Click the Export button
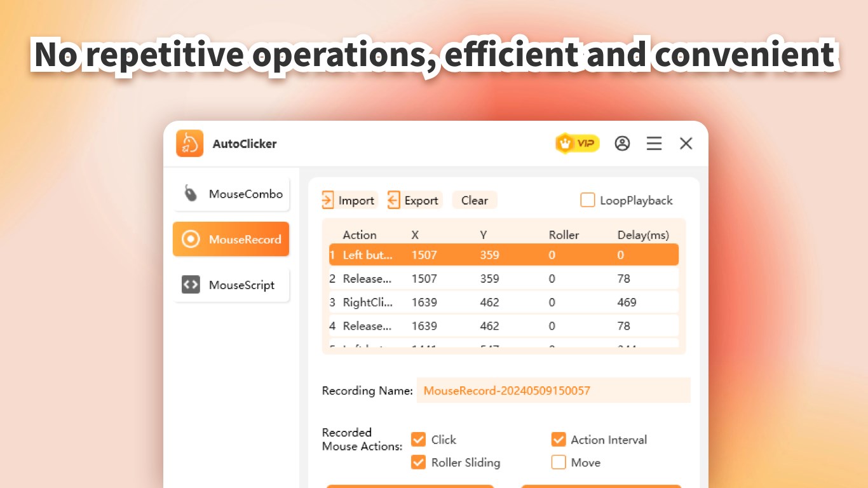The width and height of the screenshot is (868, 488). point(414,200)
